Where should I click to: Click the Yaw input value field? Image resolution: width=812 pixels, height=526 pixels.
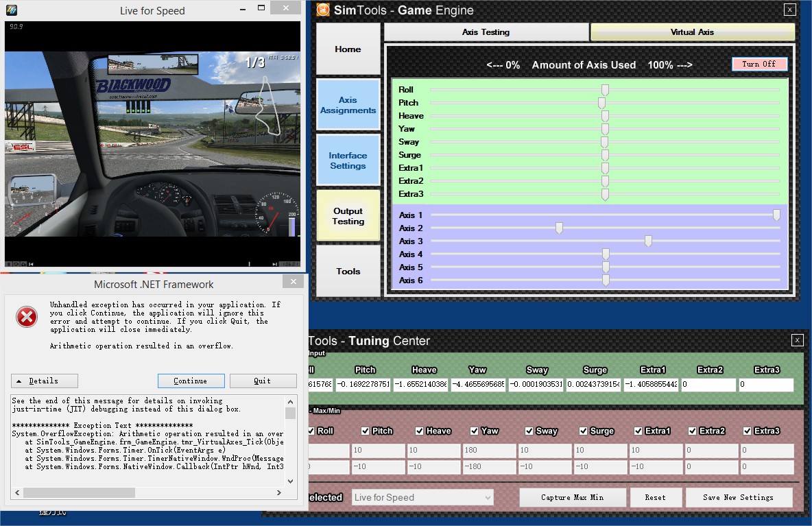click(x=478, y=384)
